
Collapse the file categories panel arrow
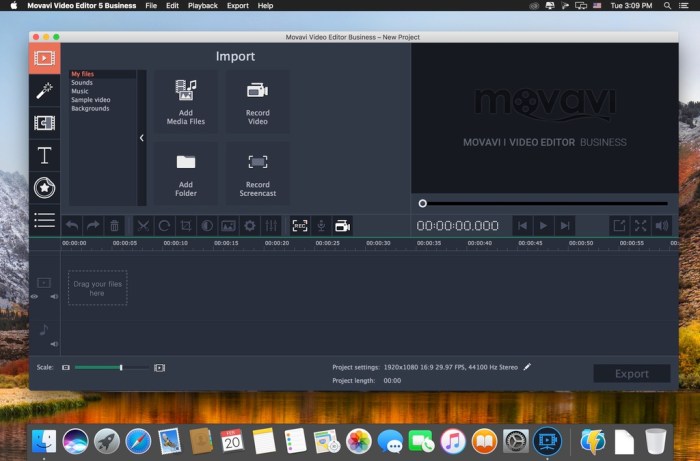142,138
